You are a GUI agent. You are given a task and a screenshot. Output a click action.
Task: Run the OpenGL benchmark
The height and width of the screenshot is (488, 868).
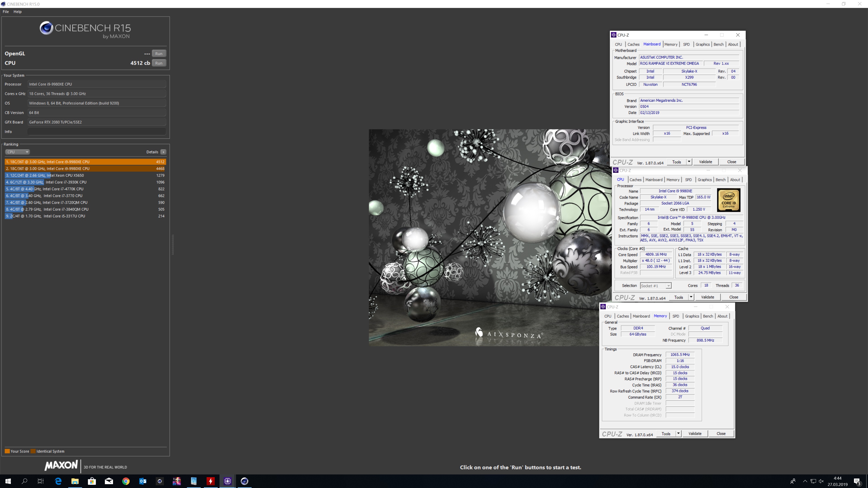159,54
